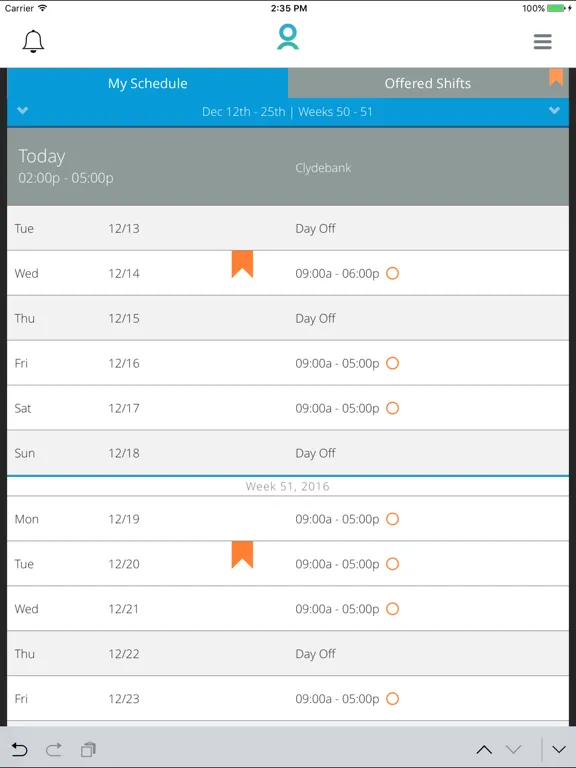Toggle the circle on Sat 12/17 shift

[392, 408]
